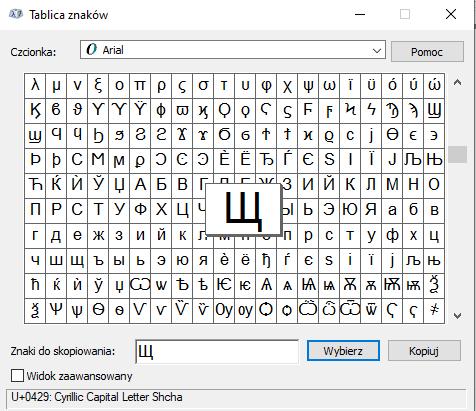The height and width of the screenshot is (411, 476).
Task: Select the Cyrillic capital Ф cell
Action: (x=140, y=211)
